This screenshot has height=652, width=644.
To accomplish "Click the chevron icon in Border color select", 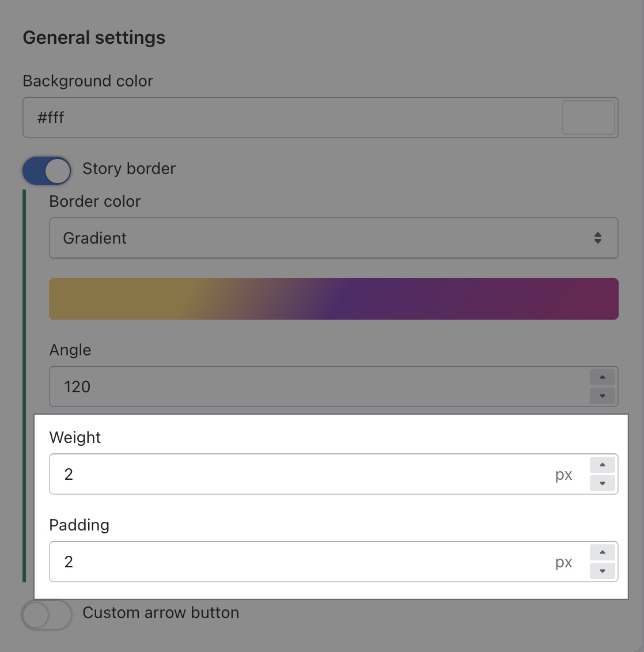I will pos(598,238).
